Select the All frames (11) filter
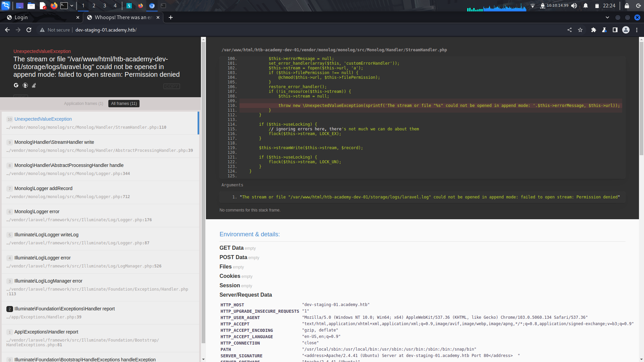The width and height of the screenshot is (644, 362). tap(123, 104)
